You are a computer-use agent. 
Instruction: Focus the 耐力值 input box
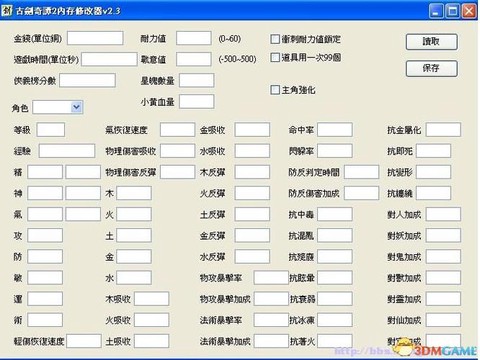pyautogui.click(x=194, y=38)
